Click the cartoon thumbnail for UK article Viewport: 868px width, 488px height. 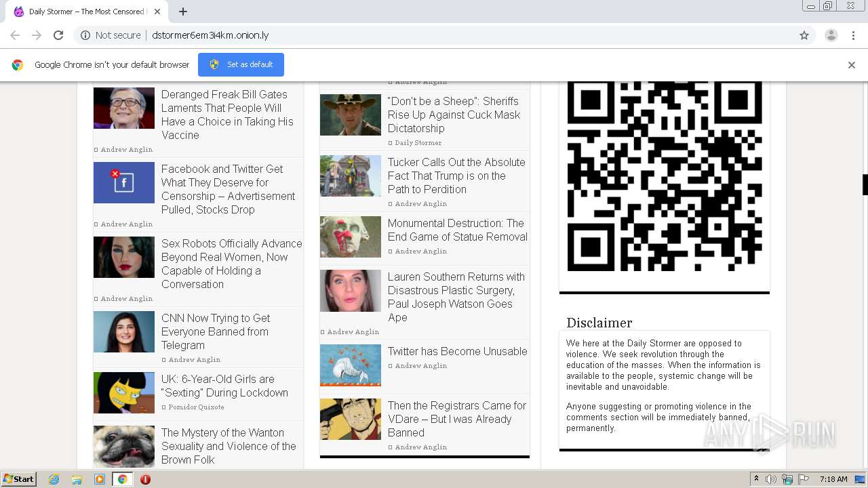coord(124,392)
